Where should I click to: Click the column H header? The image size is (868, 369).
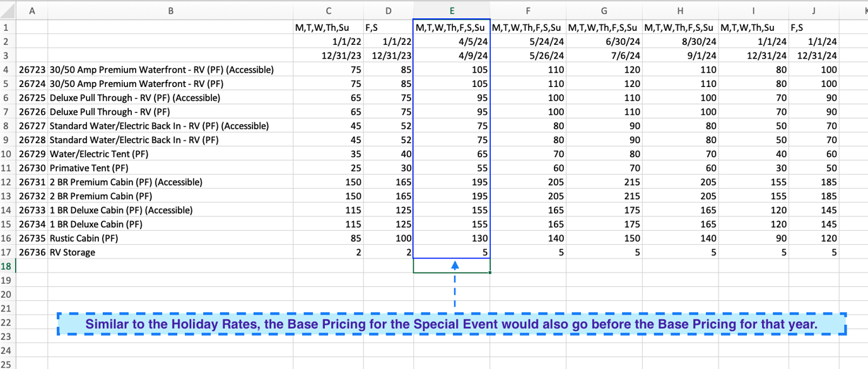(x=680, y=11)
